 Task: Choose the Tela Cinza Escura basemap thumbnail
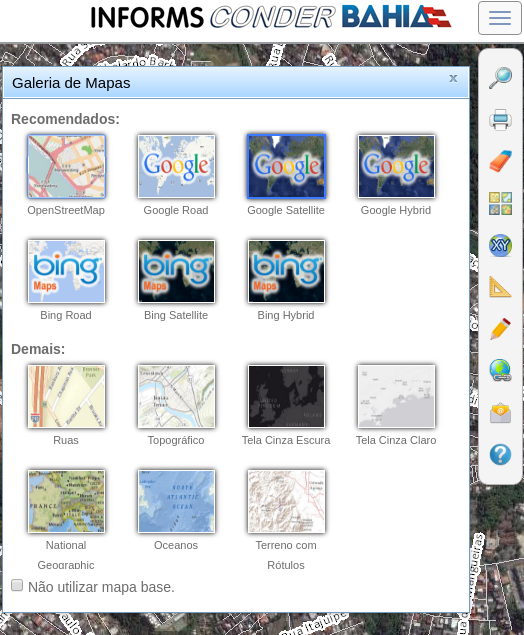[x=286, y=396]
